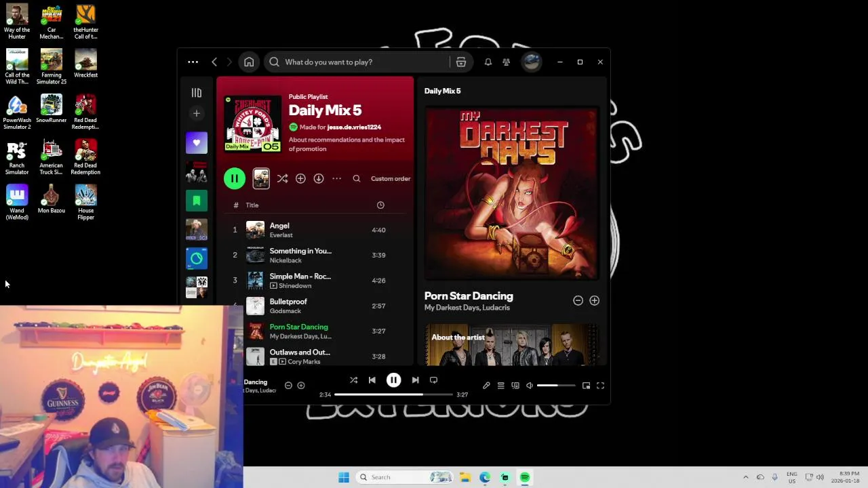The height and width of the screenshot is (488, 868).
Task: Click the small album preview next to pause
Action: pos(261,178)
